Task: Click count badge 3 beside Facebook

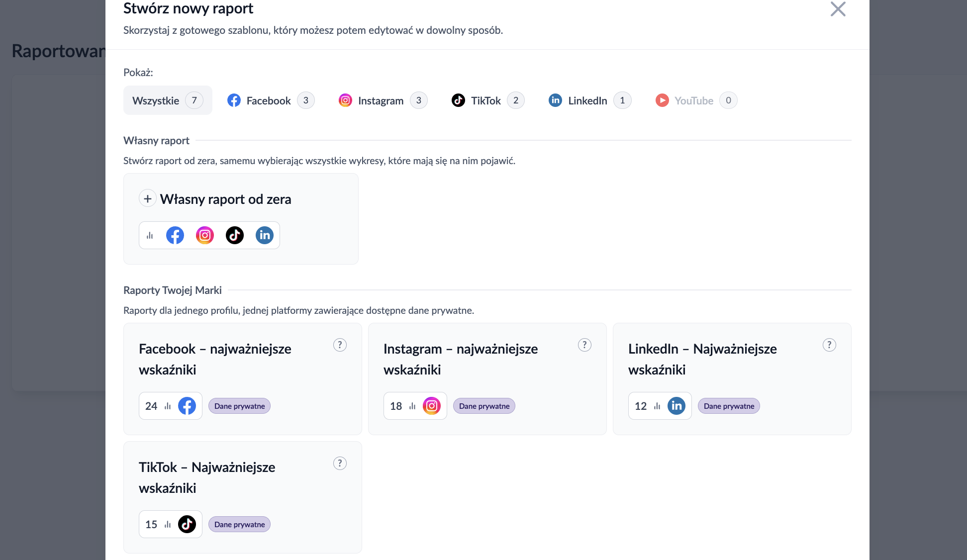Action: click(306, 100)
